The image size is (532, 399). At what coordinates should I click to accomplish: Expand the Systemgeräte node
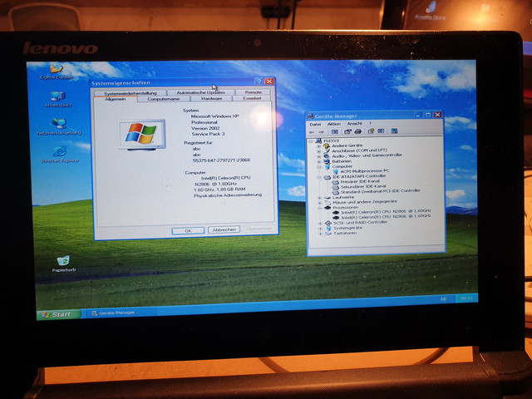[x=320, y=229]
